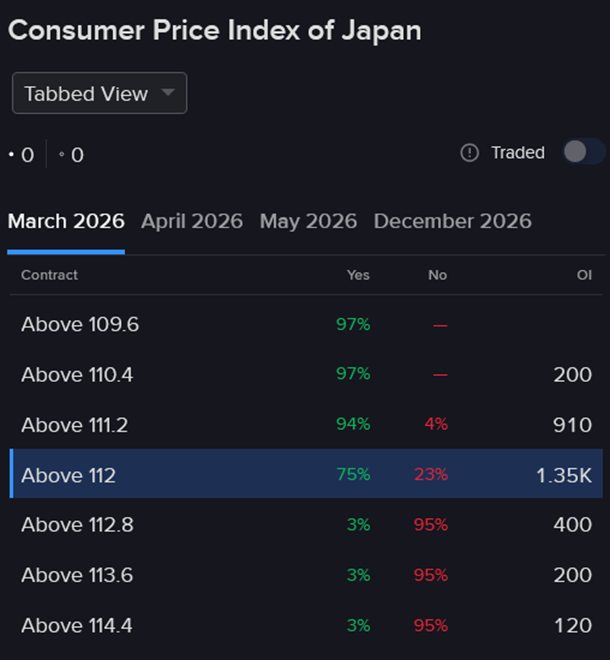The width and height of the screenshot is (610, 660).
Task: Click Yes 97% for Above 110.4
Action: [x=353, y=374]
